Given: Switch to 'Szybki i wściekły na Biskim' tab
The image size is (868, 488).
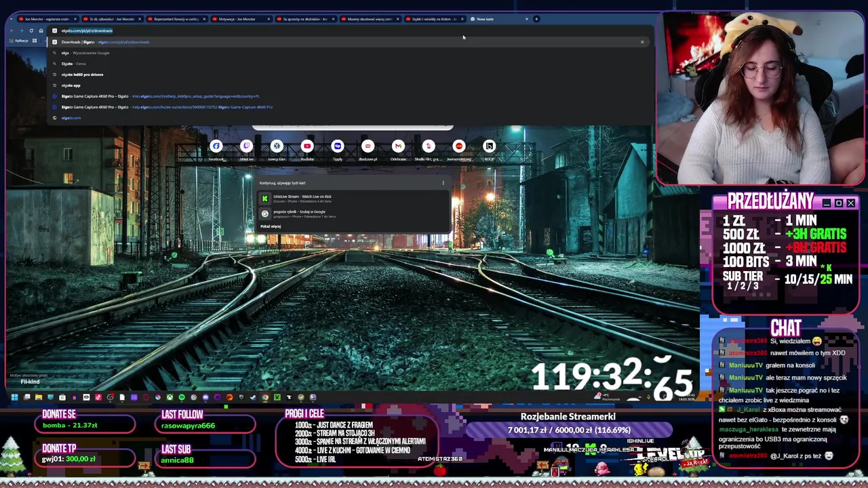Looking at the screenshot, I should (434, 19).
